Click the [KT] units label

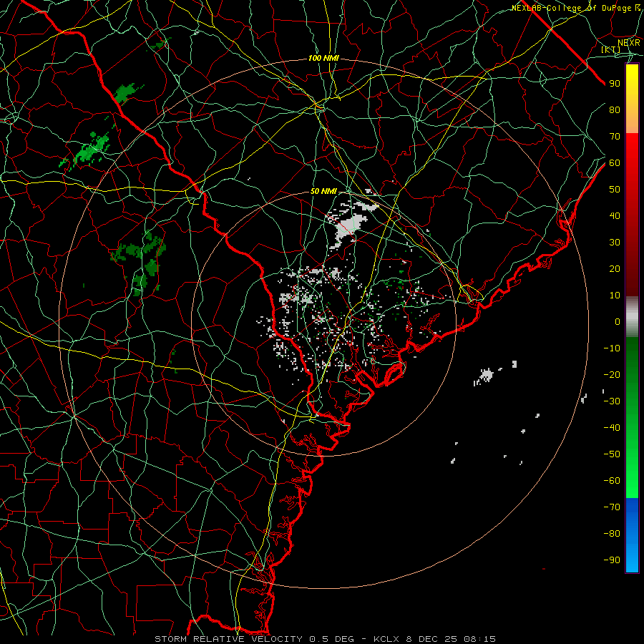point(611,49)
